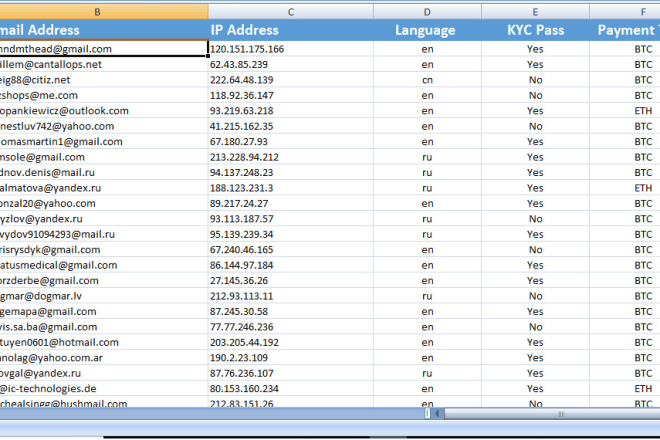Select IP address 86.144.97.184 cell
The width and height of the screenshot is (660, 440).
click(291, 265)
